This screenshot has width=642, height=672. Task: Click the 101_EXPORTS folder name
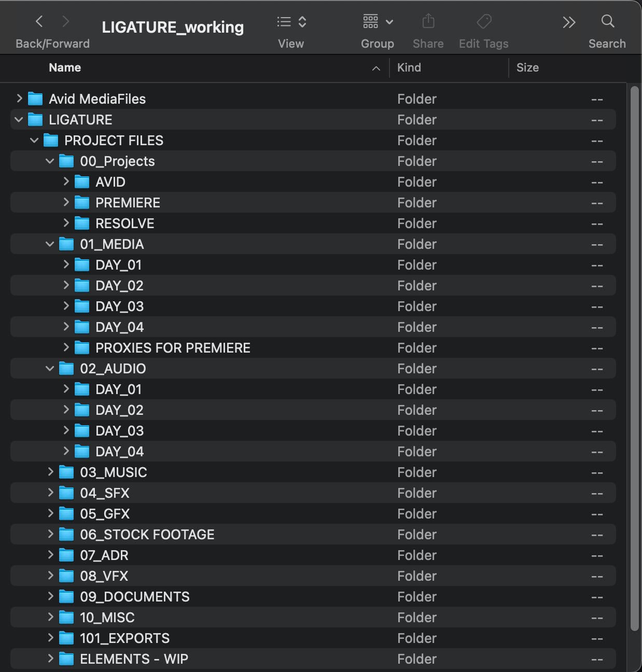(125, 638)
